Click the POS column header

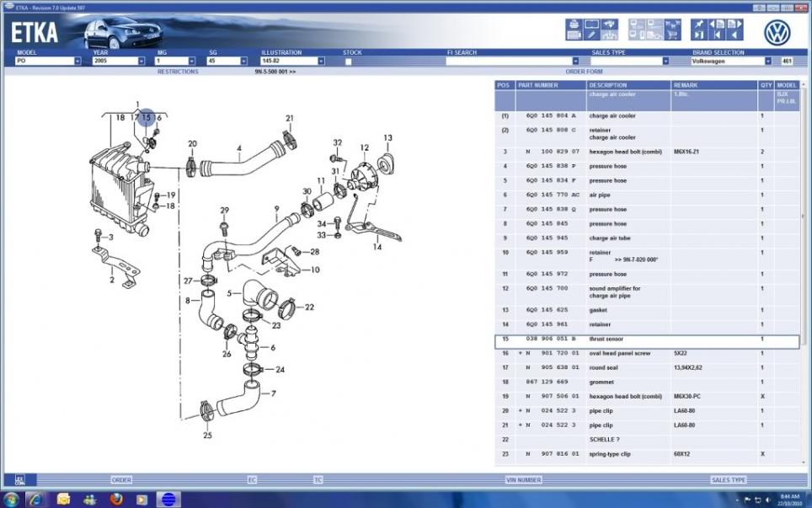click(x=505, y=85)
